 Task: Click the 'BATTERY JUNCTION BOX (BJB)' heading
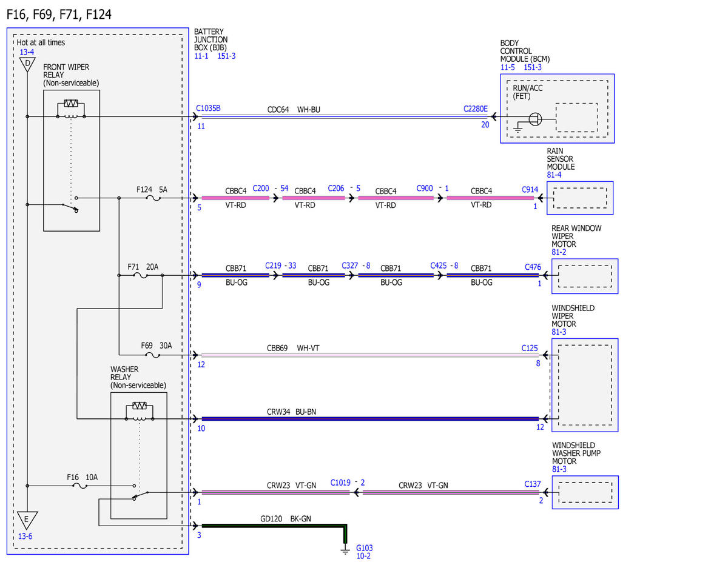[x=211, y=39]
